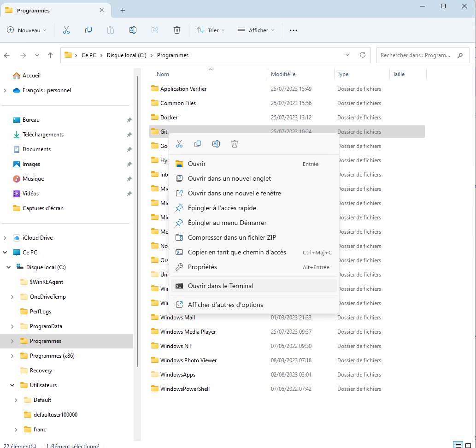The width and height of the screenshot is (476, 448).
Task: Expand the Programmes (x86) tree node
Action: pyautogui.click(x=12, y=356)
